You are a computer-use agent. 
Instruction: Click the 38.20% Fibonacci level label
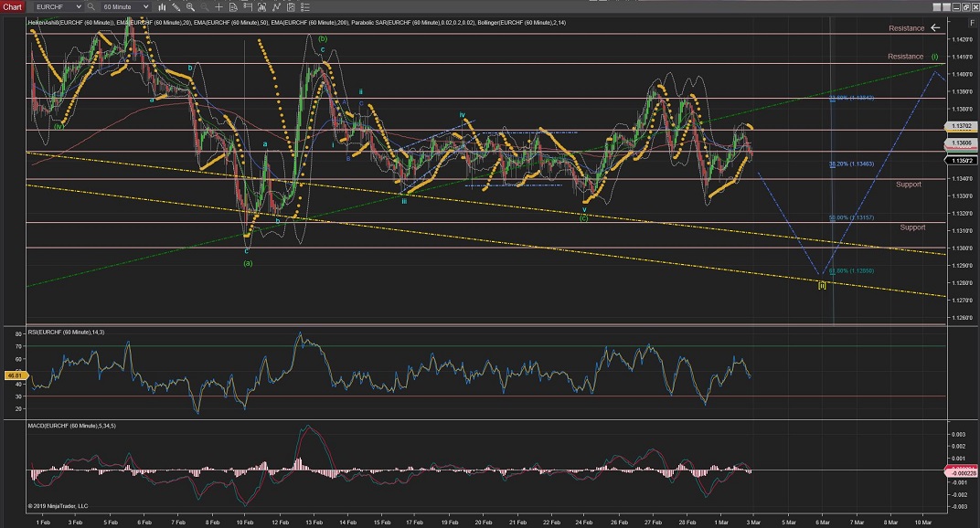click(x=851, y=164)
